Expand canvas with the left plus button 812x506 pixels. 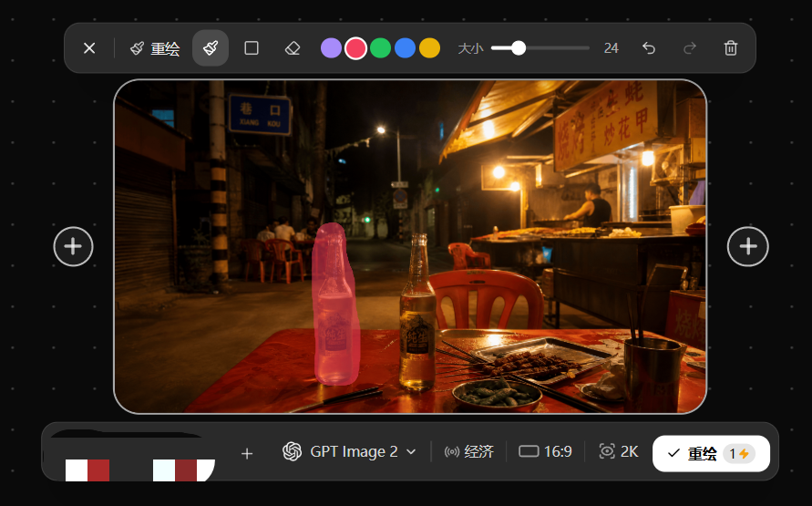coord(73,246)
